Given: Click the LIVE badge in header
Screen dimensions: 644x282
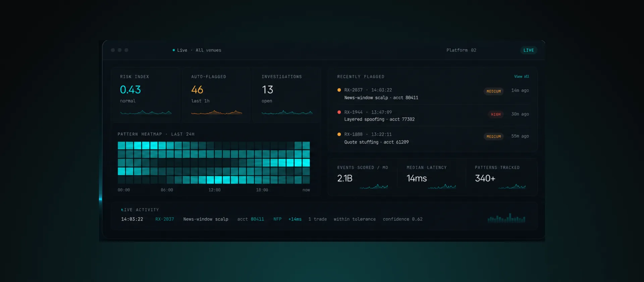Looking at the screenshot, I should [x=529, y=50].
